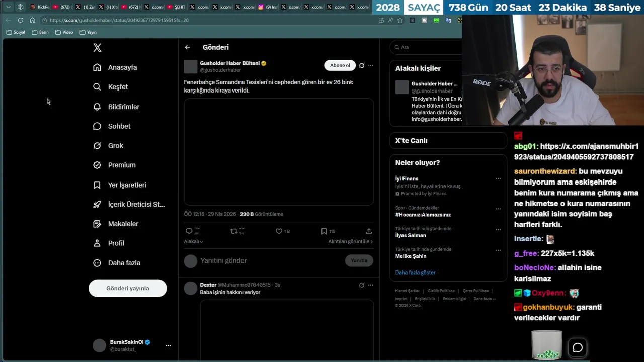Click Gönderi yayınla button

pos(128,288)
